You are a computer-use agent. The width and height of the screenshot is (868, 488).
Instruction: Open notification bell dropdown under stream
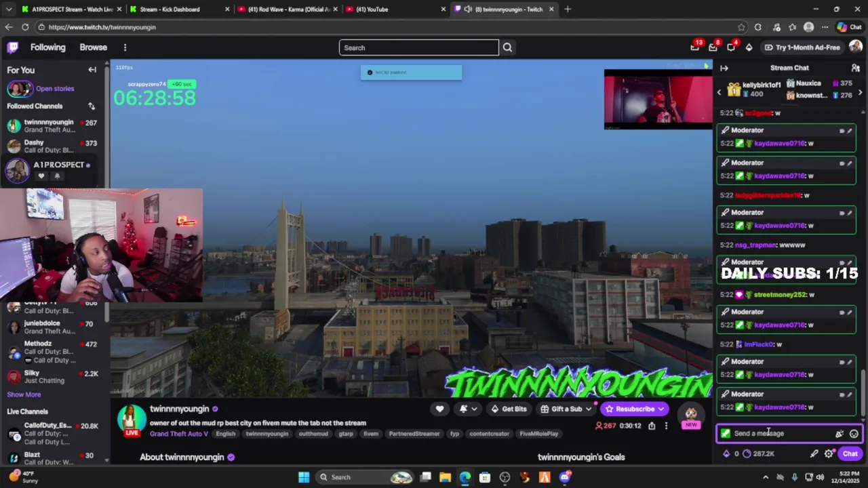tap(468, 409)
